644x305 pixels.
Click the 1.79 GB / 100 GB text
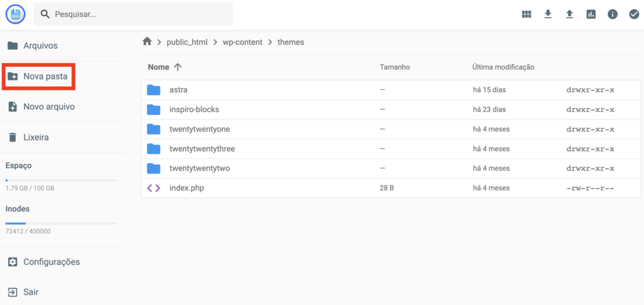pos(30,189)
